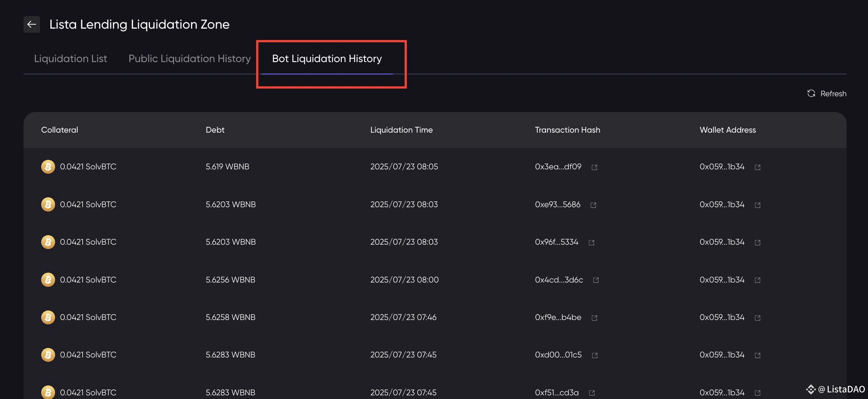868x399 pixels.
Task: Click transaction hash 0x96f...5334
Action: (x=557, y=242)
